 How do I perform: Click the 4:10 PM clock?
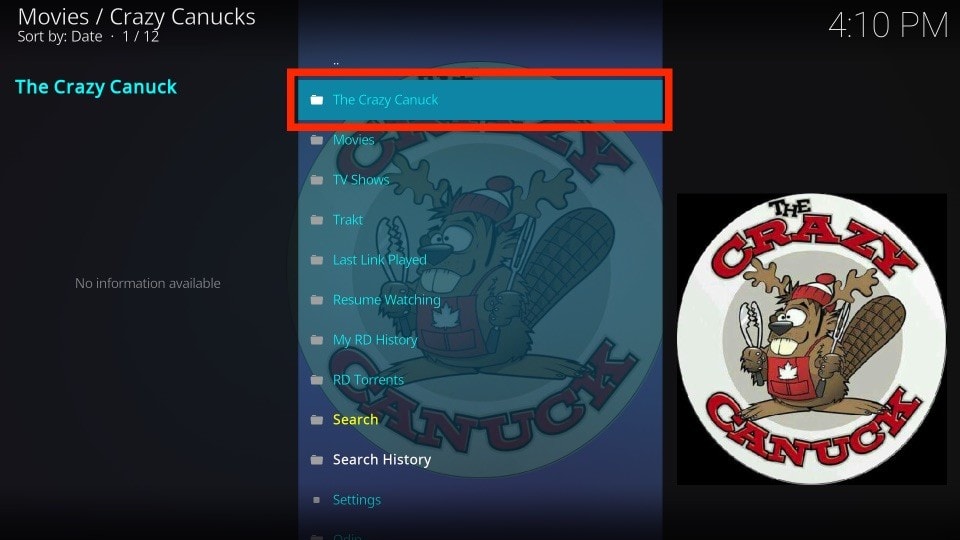coord(888,26)
